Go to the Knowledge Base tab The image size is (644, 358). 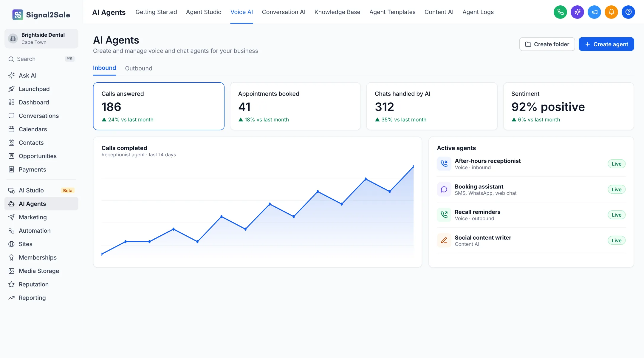pyautogui.click(x=337, y=12)
